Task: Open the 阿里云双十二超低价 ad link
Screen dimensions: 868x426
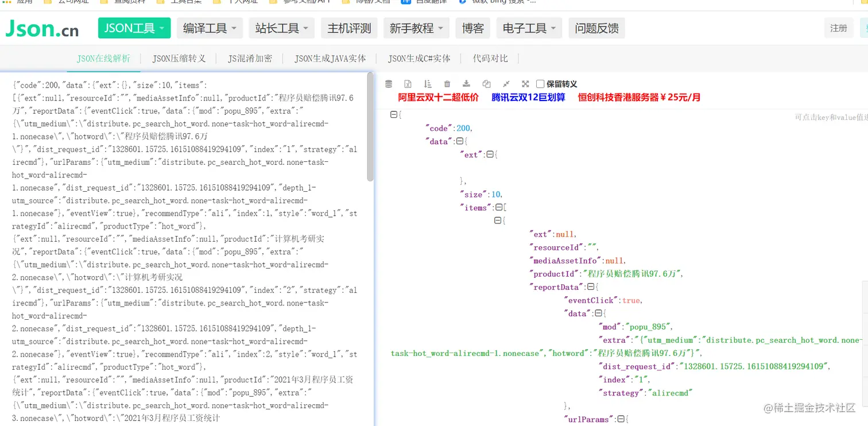Action: 439,98
